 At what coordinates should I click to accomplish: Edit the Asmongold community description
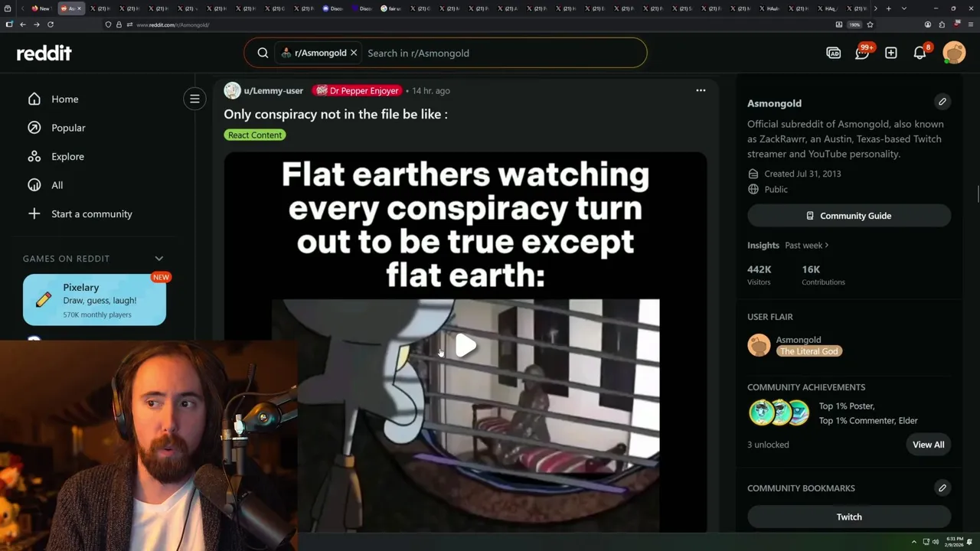tap(942, 102)
